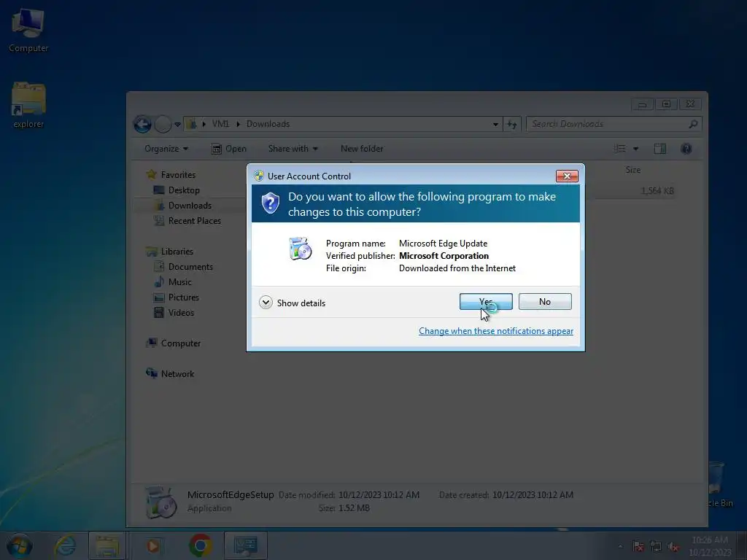Click the UAC shield question icon
This screenshot has width=747, height=560.
(x=270, y=204)
